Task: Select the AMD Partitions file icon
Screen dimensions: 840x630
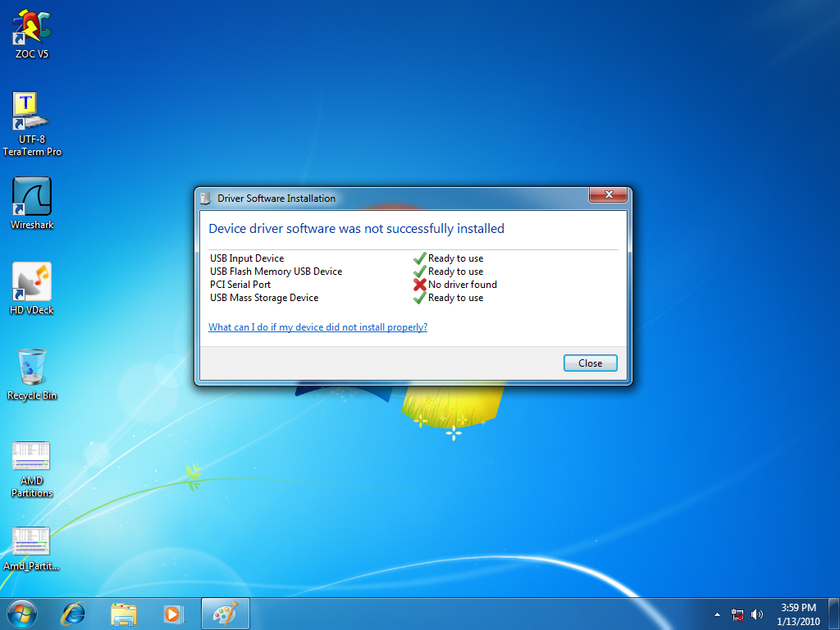Action: pyautogui.click(x=32, y=457)
